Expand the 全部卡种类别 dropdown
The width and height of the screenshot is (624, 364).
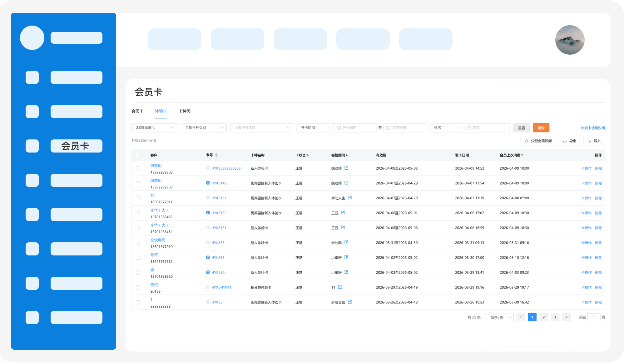(x=204, y=128)
